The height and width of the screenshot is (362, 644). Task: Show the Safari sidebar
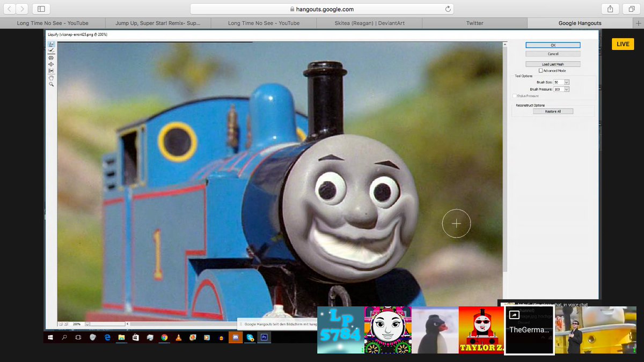point(41,9)
